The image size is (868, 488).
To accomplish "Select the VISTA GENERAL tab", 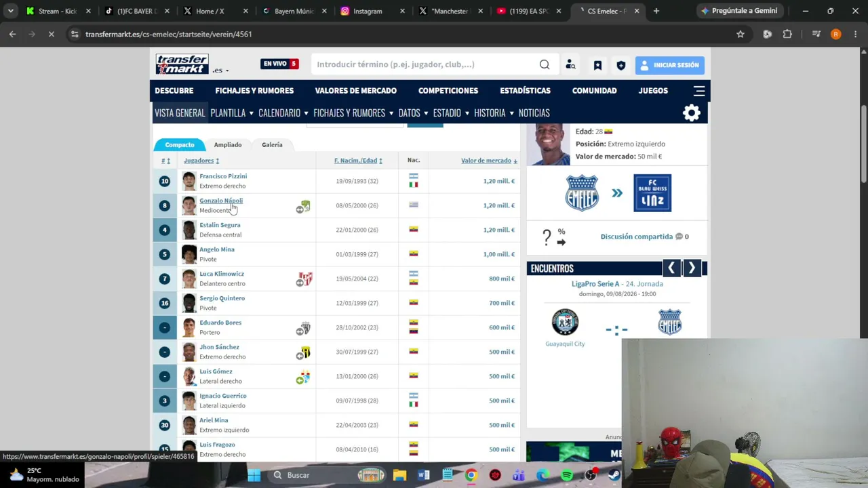I will click(x=180, y=113).
